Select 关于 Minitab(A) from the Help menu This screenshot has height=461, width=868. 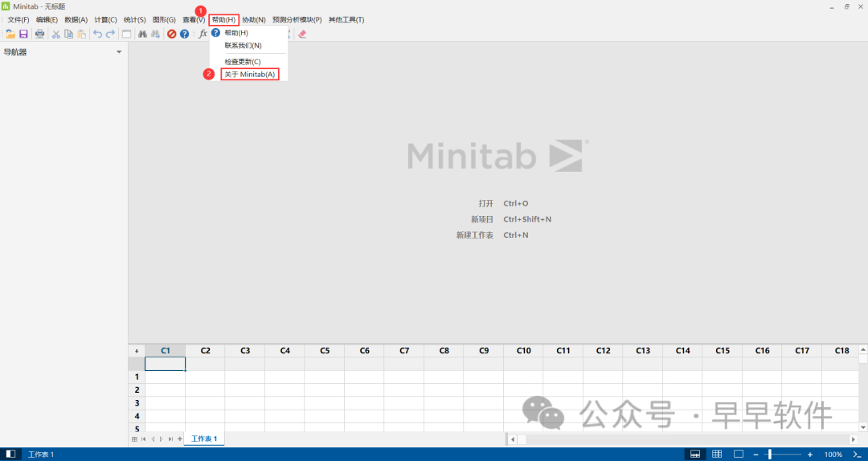250,74
